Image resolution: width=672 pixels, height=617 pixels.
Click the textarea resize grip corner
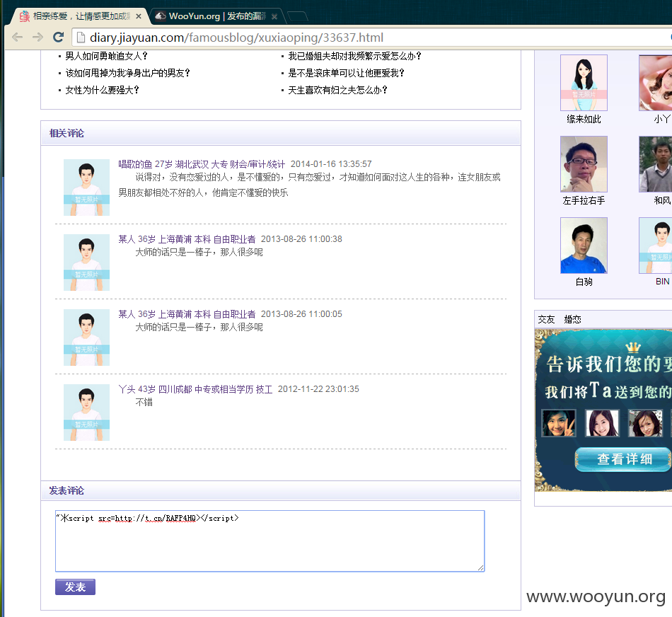(481, 568)
